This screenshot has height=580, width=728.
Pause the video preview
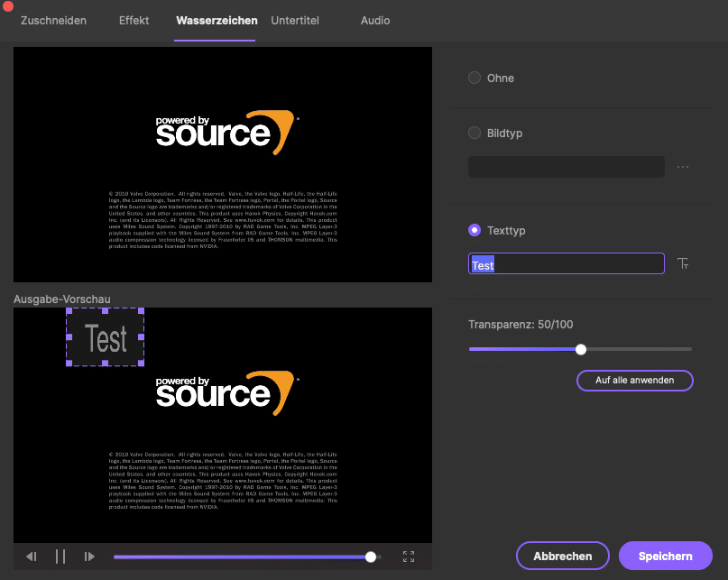pyautogui.click(x=60, y=557)
